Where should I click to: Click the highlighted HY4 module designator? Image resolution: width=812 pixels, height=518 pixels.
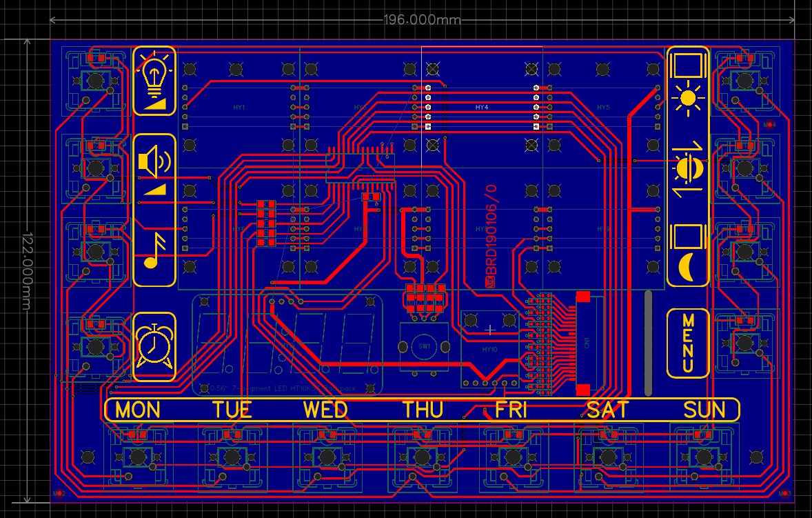482,107
